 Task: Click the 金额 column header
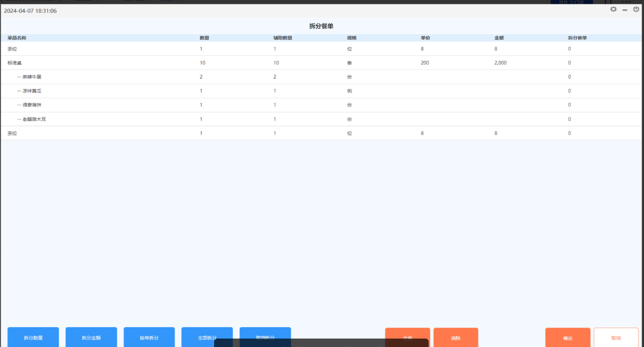point(499,38)
